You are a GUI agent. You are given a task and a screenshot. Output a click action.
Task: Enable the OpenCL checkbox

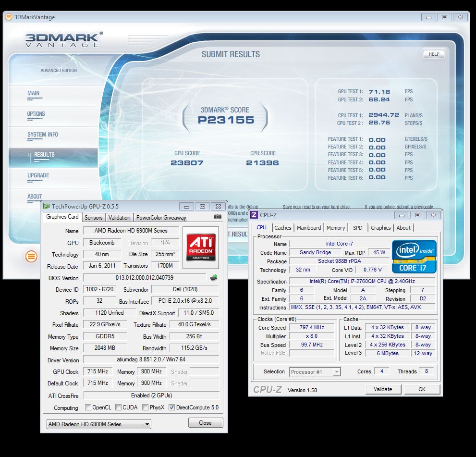(x=88, y=408)
